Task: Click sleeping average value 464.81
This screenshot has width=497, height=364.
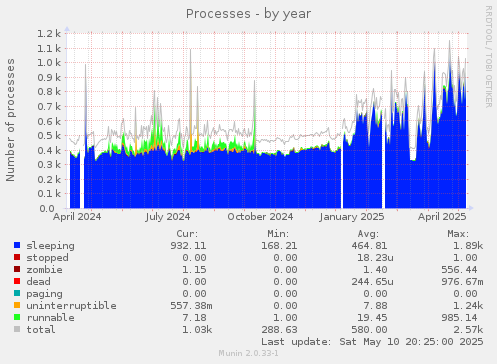Action: (x=369, y=246)
